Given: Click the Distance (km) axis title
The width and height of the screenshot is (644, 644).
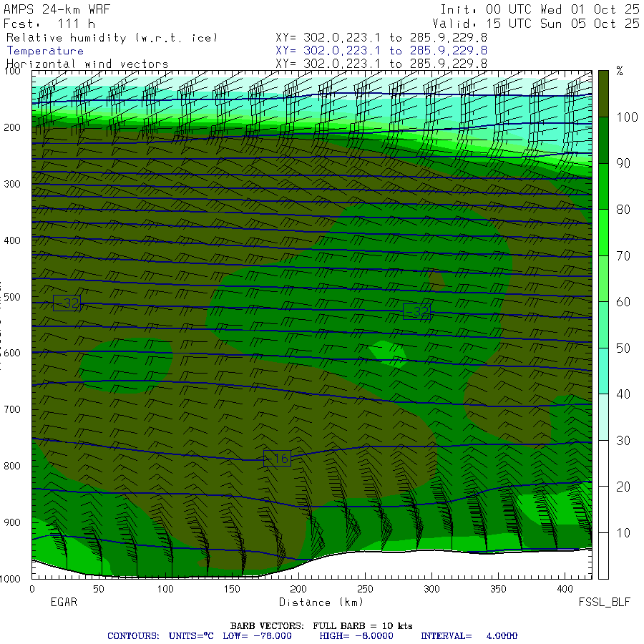Looking at the screenshot, I should [315, 602].
